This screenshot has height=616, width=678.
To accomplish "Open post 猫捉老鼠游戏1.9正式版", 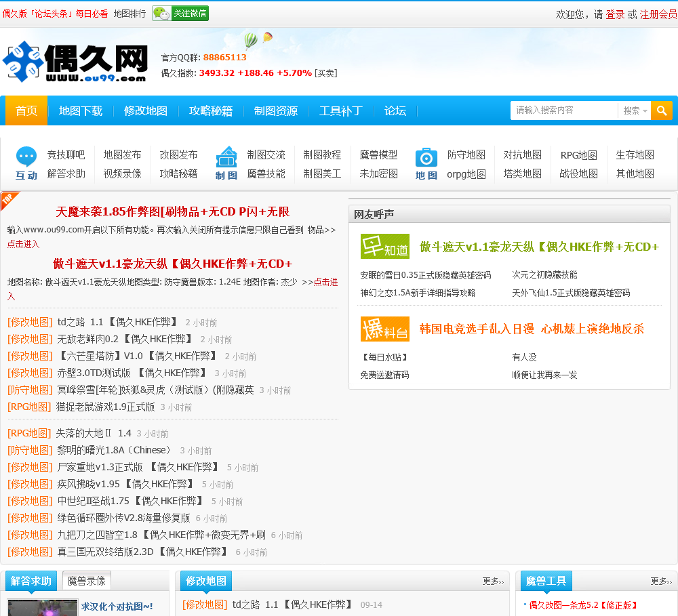I will (x=106, y=407).
